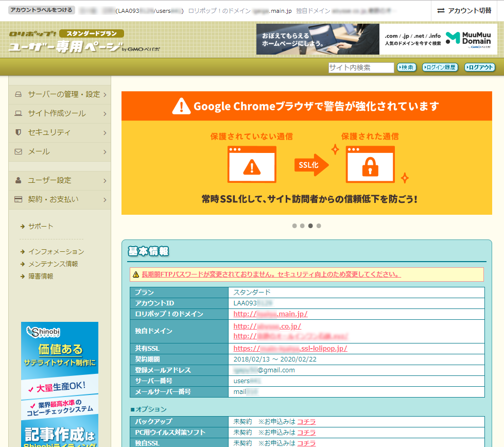Click the shield icon beside セキュリティ

(x=19, y=132)
